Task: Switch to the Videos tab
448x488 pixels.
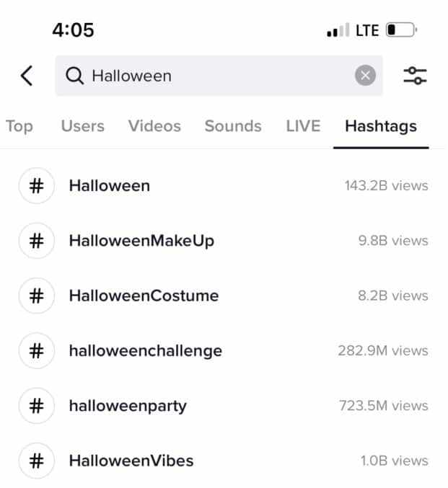Action: [154, 126]
